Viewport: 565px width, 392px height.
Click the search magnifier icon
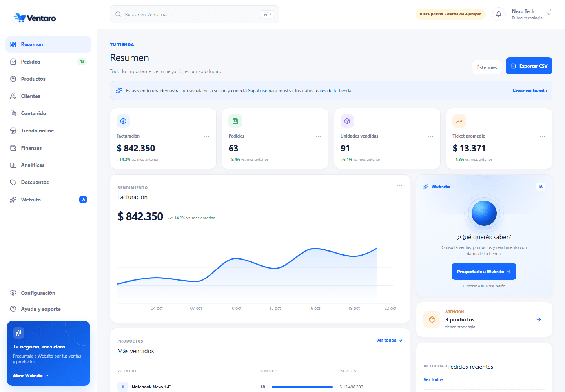tap(118, 14)
